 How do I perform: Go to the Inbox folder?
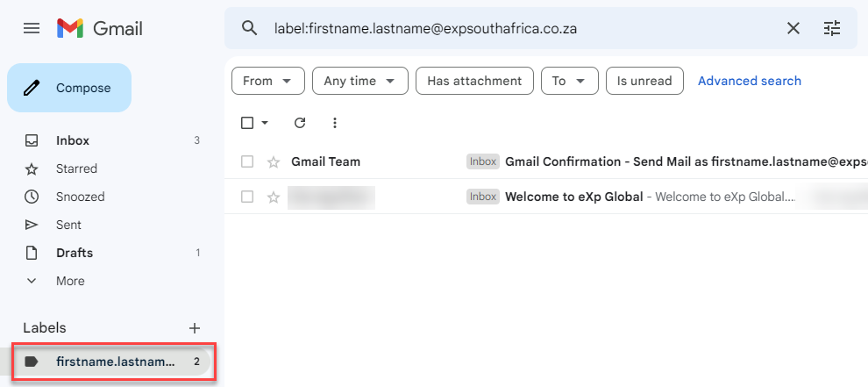tap(73, 140)
